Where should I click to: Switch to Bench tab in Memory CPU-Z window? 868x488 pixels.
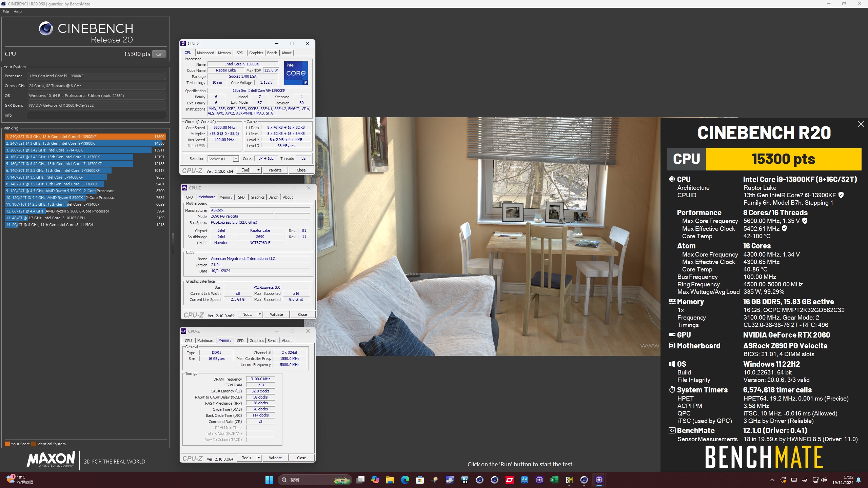(273, 341)
